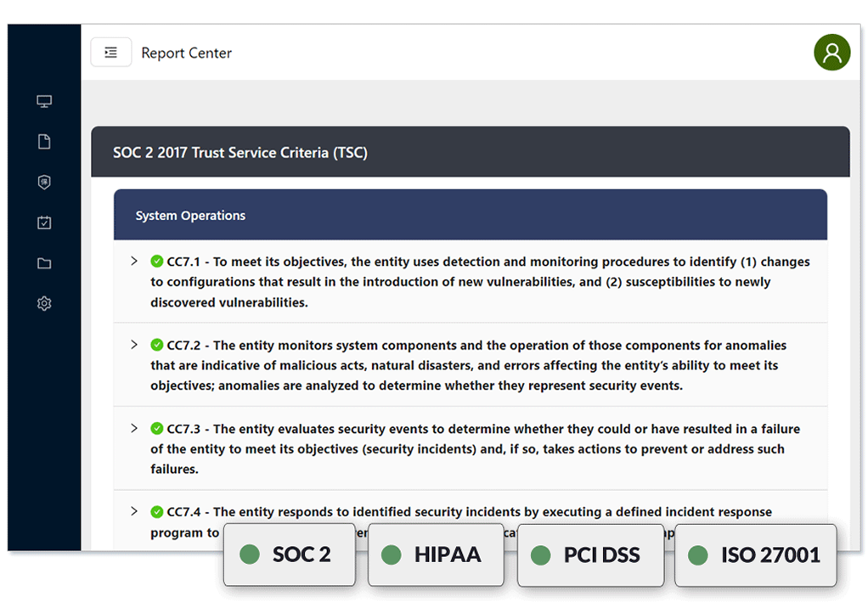Expand the CC7.4 criteria row
This screenshot has height=608, width=868.
(134, 511)
